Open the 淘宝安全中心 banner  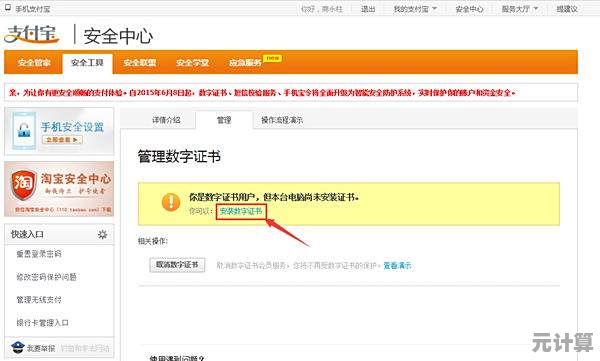[59, 189]
